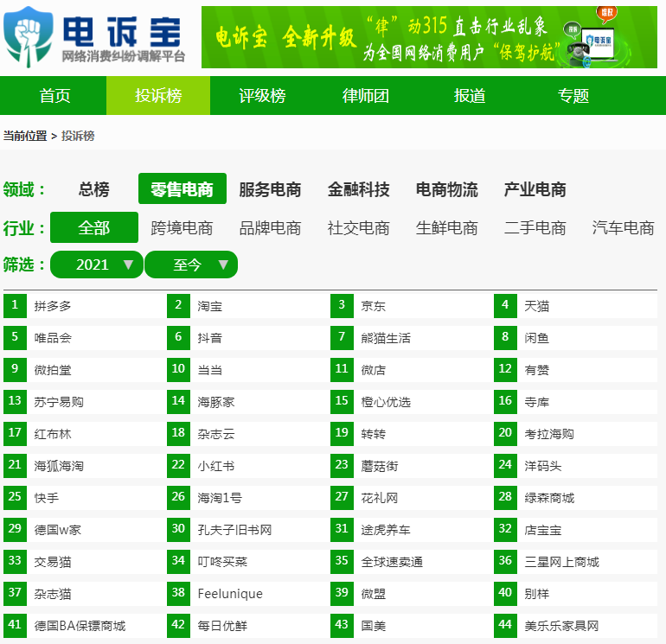Filter by 二手电商 industry
The image size is (666, 644).
pyautogui.click(x=535, y=227)
